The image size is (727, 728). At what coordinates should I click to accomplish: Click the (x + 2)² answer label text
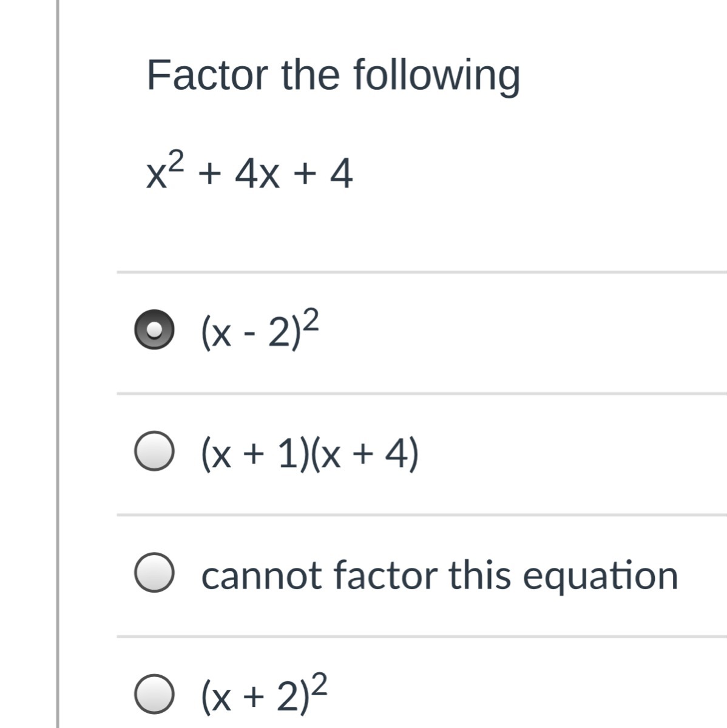pyautogui.click(x=265, y=694)
